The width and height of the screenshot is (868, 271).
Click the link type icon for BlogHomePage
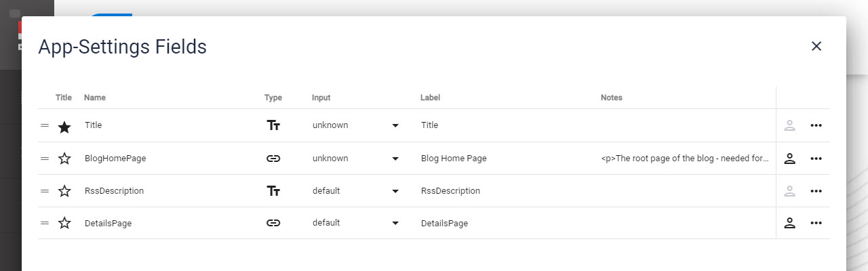[273, 159]
